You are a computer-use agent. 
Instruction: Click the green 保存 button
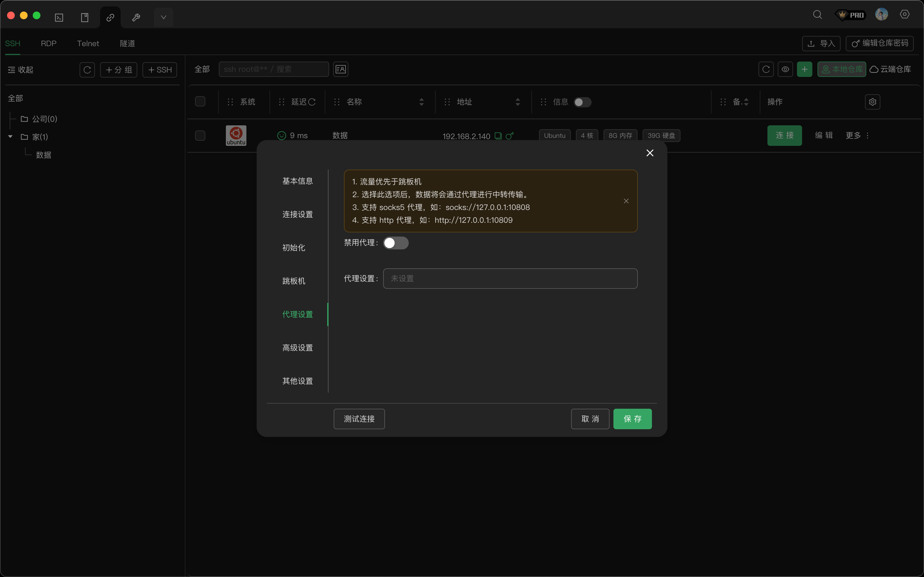point(632,419)
